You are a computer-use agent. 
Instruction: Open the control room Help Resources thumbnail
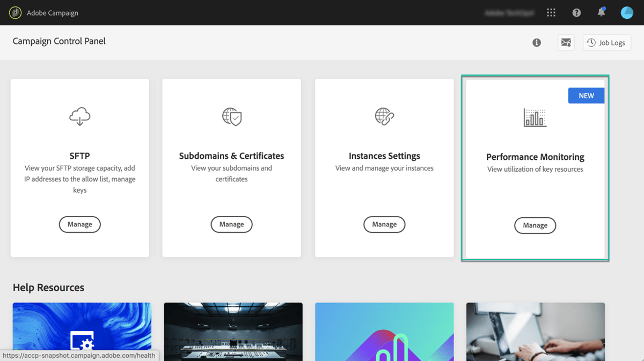click(233, 331)
